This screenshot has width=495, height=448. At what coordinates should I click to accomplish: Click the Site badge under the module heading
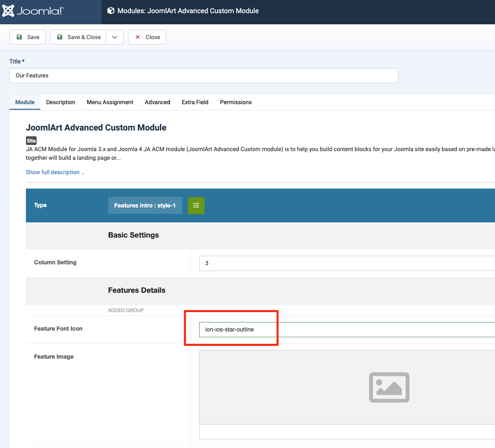[x=31, y=140]
